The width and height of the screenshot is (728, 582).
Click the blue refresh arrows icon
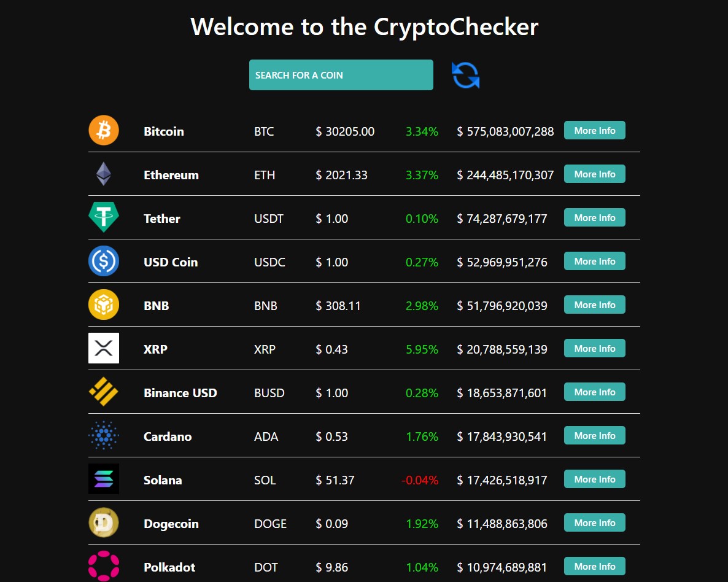[x=465, y=76]
